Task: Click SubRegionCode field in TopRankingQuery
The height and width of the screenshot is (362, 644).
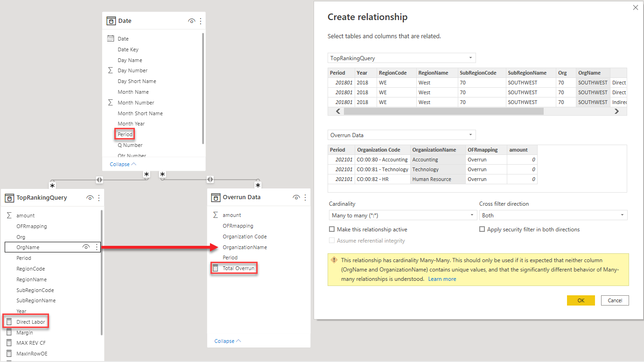Action: pos(35,290)
